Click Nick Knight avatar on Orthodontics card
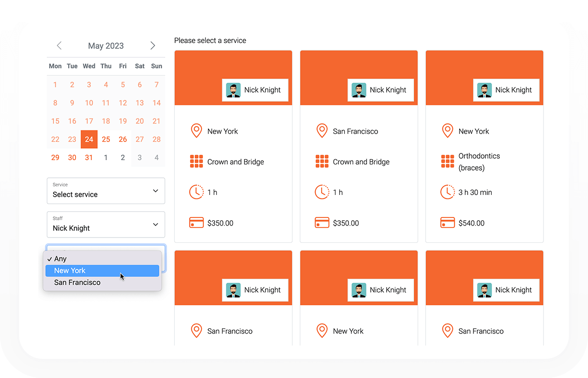This screenshot has height=378, width=588. point(484,90)
